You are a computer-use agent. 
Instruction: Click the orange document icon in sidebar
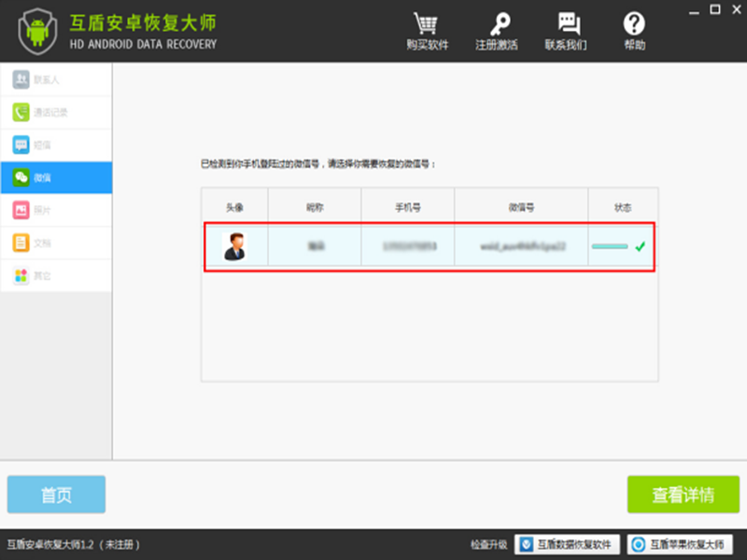(21, 243)
